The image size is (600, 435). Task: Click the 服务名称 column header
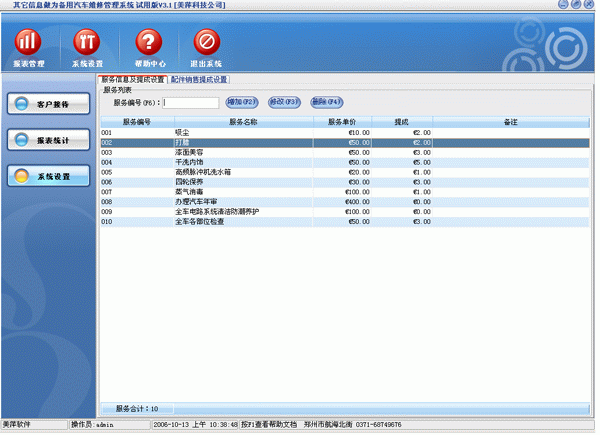click(x=243, y=122)
